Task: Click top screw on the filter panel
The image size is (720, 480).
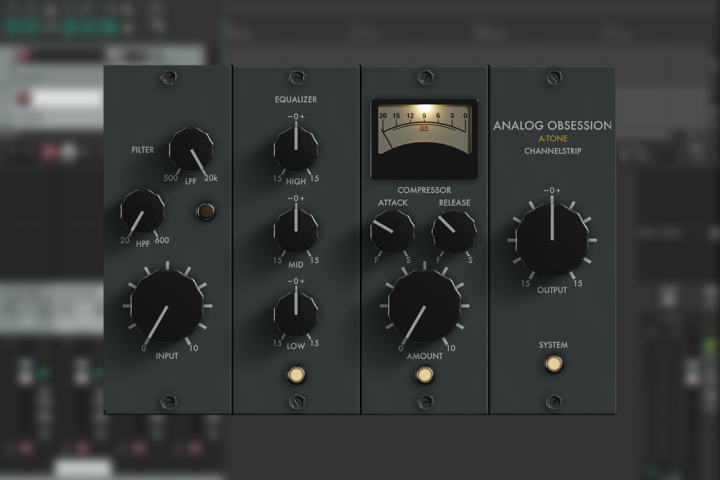Action: [x=168, y=79]
